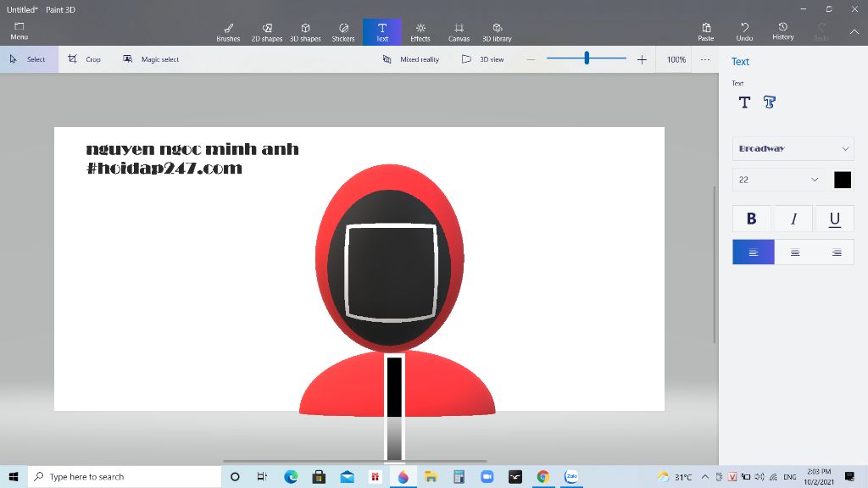This screenshot has width=868, height=488.
Task: Open the Windows Start menu
Action: [x=14, y=476]
